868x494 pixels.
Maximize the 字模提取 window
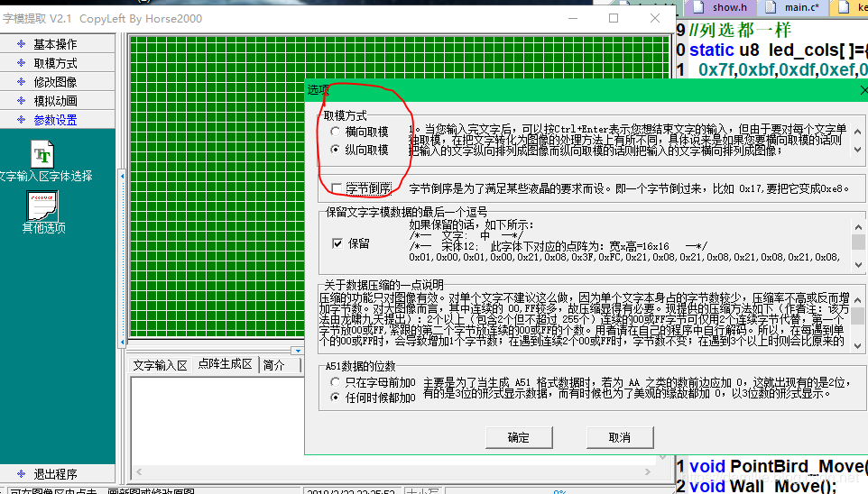[x=614, y=18]
